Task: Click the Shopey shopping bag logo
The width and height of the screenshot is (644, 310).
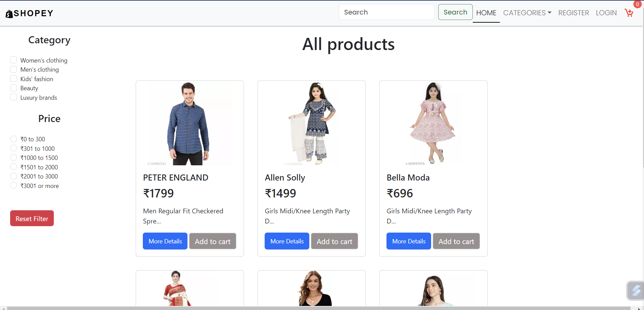Action: click(9, 14)
